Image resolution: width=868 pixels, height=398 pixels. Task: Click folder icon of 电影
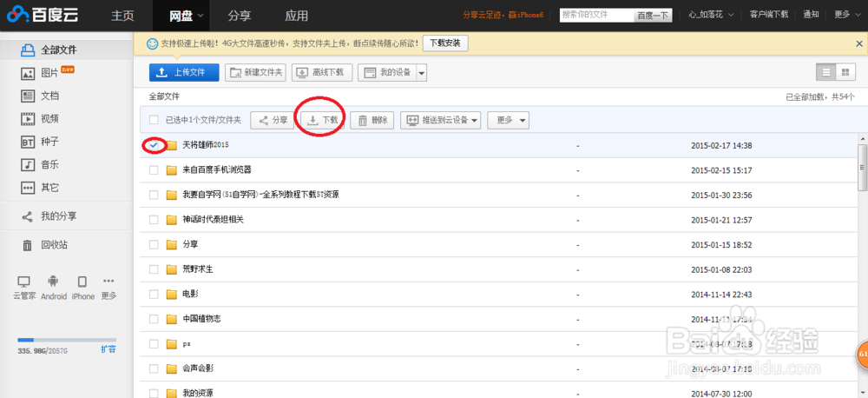[x=172, y=294]
